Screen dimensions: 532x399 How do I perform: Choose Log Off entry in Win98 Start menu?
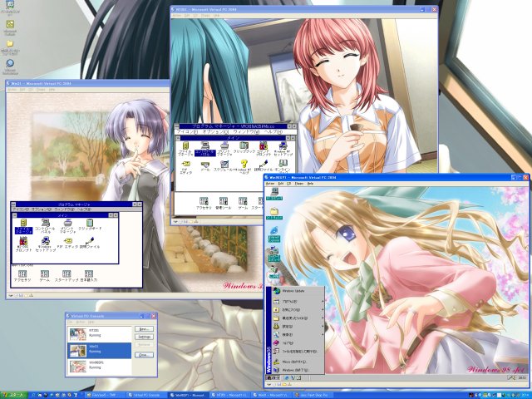[x=298, y=362]
